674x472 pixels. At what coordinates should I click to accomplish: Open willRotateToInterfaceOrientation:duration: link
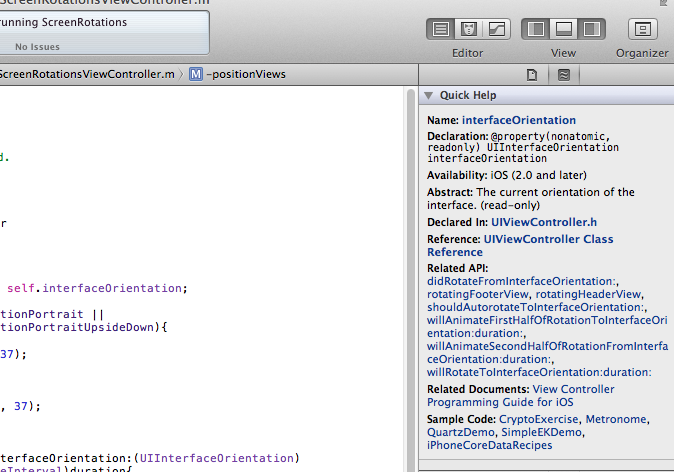pos(539,372)
